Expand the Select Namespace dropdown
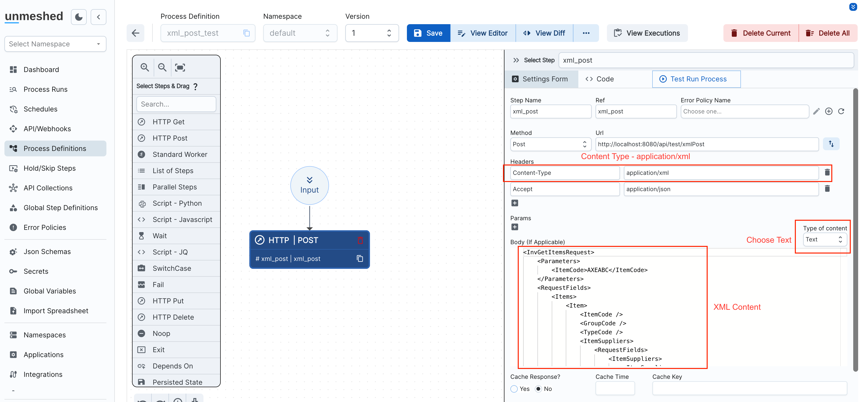Screen dimensions: 868x402 (x=55, y=44)
